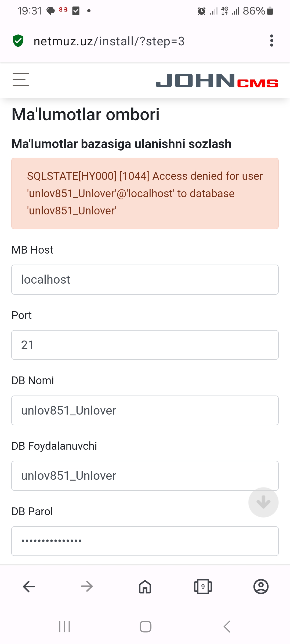Tap the netmuz.uz URL address bar

109,41
